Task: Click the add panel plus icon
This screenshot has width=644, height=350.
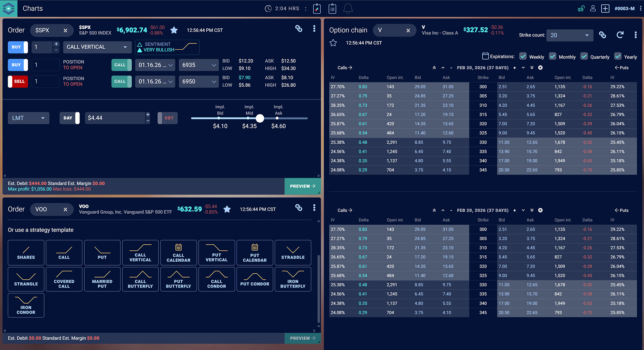Action: click(605, 9)
